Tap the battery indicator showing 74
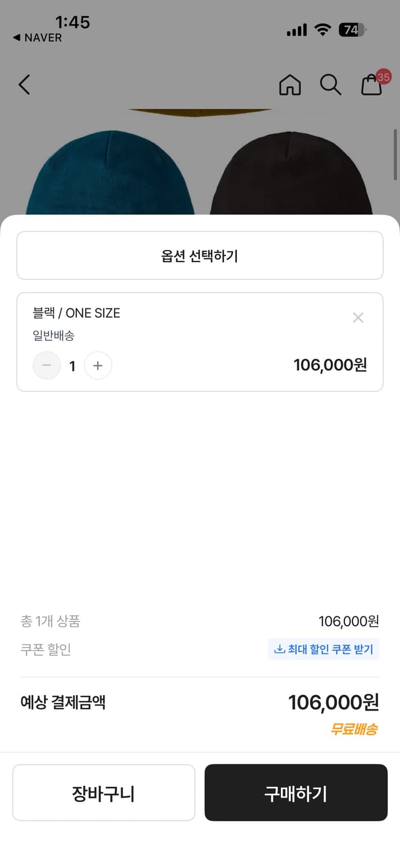 354,30
